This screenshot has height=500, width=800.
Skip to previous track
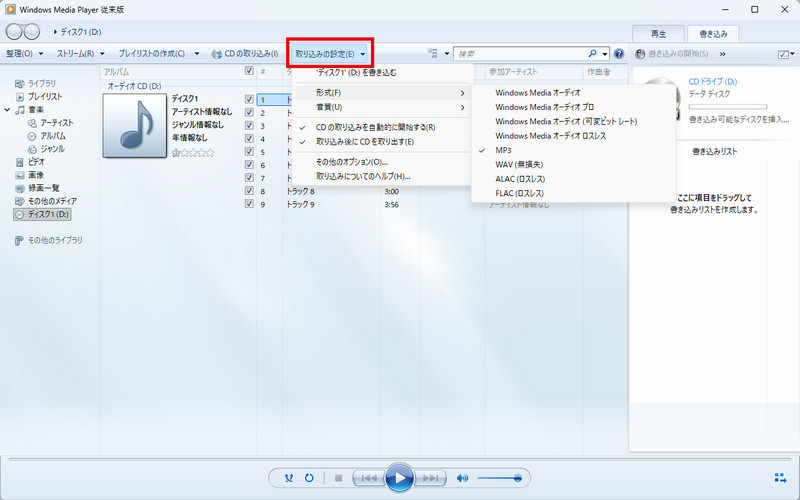369,478
